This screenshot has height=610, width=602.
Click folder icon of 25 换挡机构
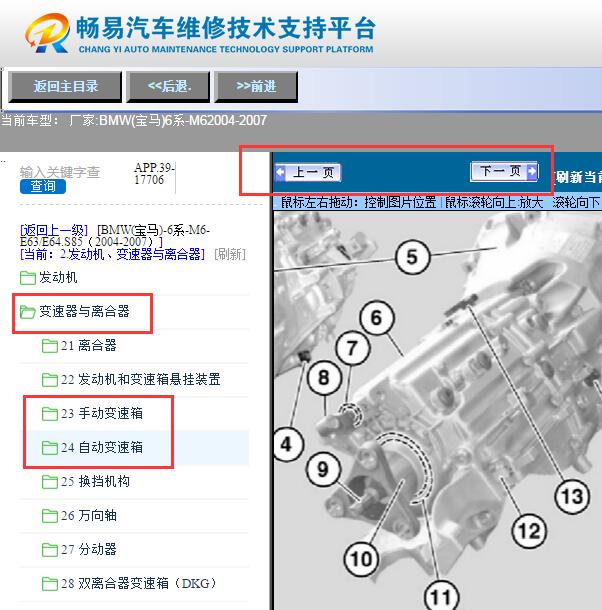click(50, 482)
